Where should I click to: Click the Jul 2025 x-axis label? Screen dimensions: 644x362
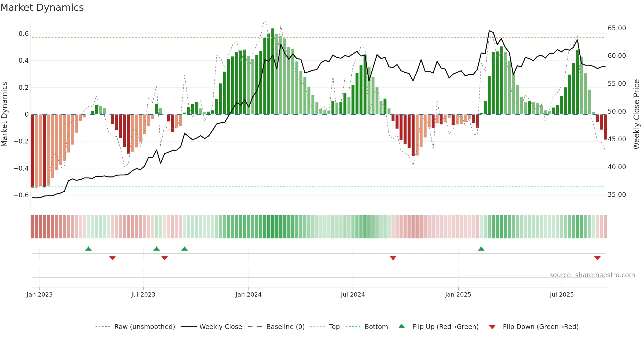pyautogui.click(x=562, y=294)
